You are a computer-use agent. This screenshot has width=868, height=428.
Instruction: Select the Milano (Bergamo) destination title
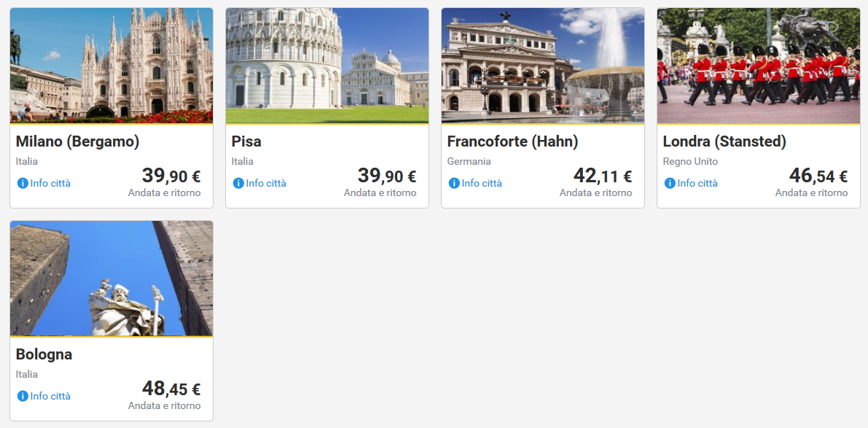coord(77,141)
